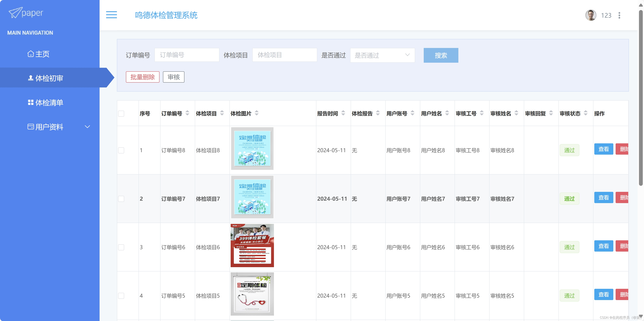Click the paper airplane logo
644x321 pixels.
tap(26, 12)
